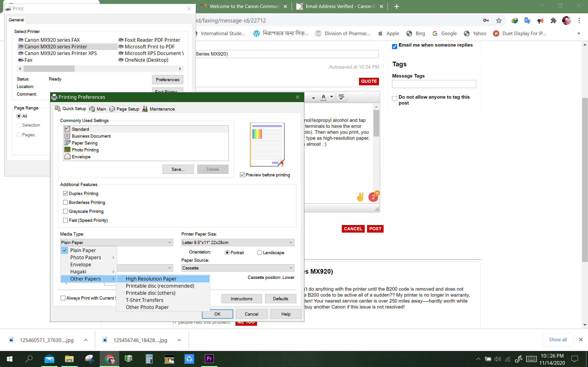Open the Chrome extensions puzzle icon
The height and width of the screenshot is (367, 588).
[553, 21]
